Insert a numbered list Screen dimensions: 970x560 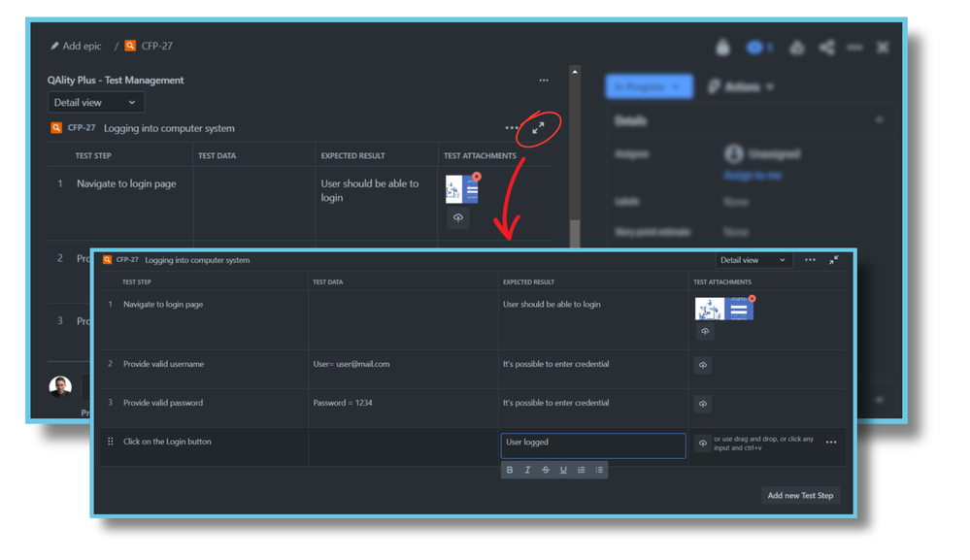click(582, 470)
